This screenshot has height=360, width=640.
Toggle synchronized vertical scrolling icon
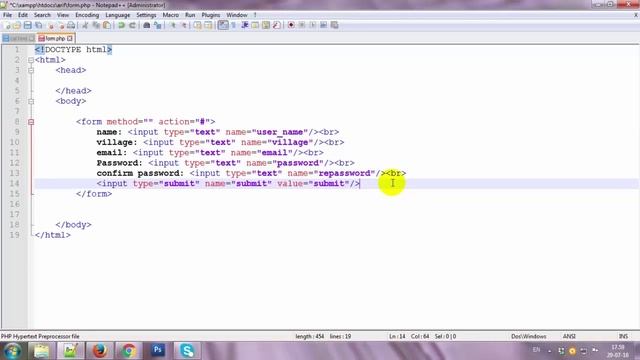coord(198,25)
